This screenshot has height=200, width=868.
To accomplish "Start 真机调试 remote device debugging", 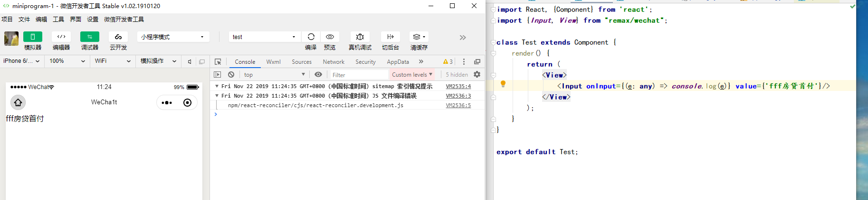I will tap(360, 37).
